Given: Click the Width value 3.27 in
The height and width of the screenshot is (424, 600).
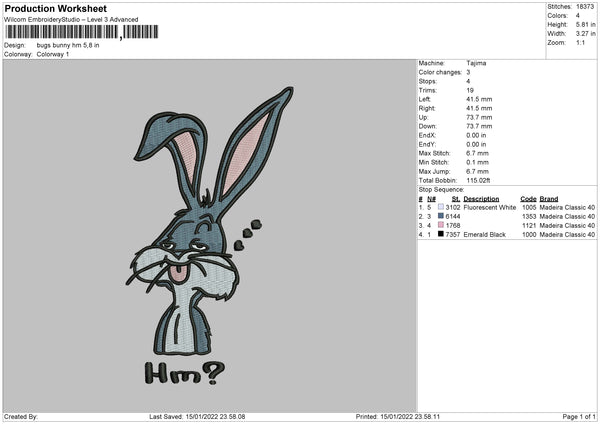Looking at the screenshot, I should (x=585, y=34).
